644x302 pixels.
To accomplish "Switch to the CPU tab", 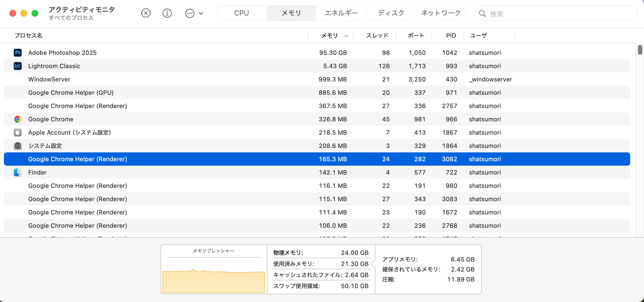I will click(x=241, y=13).
